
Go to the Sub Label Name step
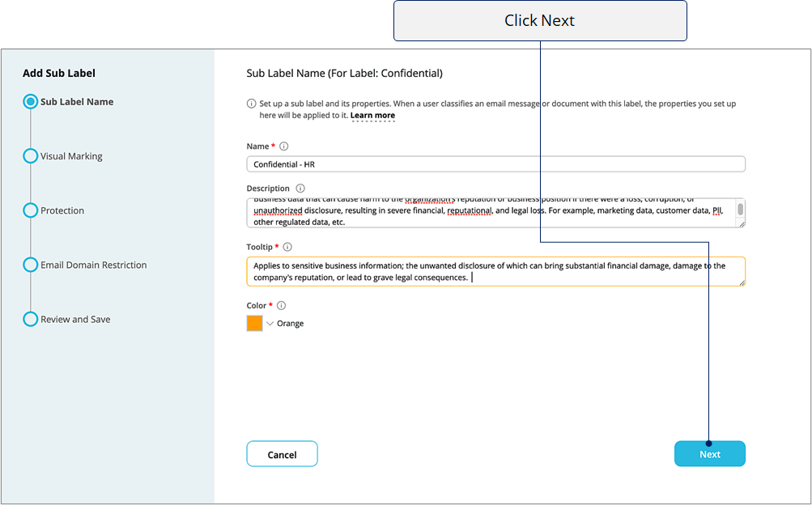point(77,102)
